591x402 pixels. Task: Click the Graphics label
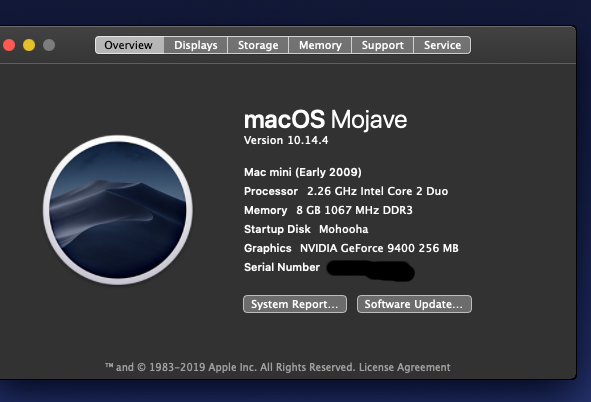pos(268,248)
